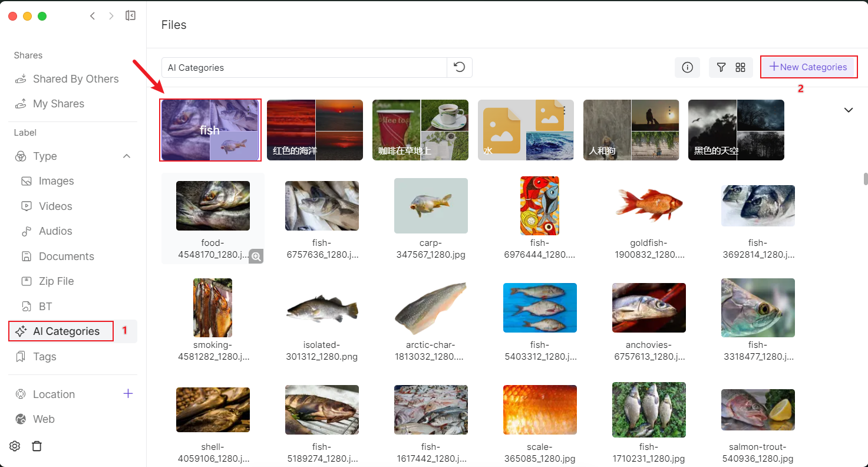Open Images in the sidebar
This screenshot has width=868, height=467.
click(x=56, y=181)
